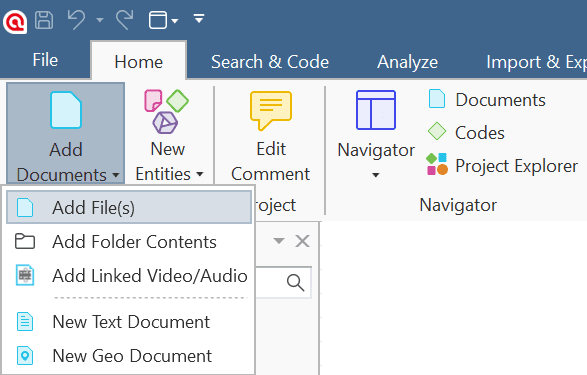Click the Redo arrow icon
The height and width of the screenshot is (375, 587).
click(125, 19)
